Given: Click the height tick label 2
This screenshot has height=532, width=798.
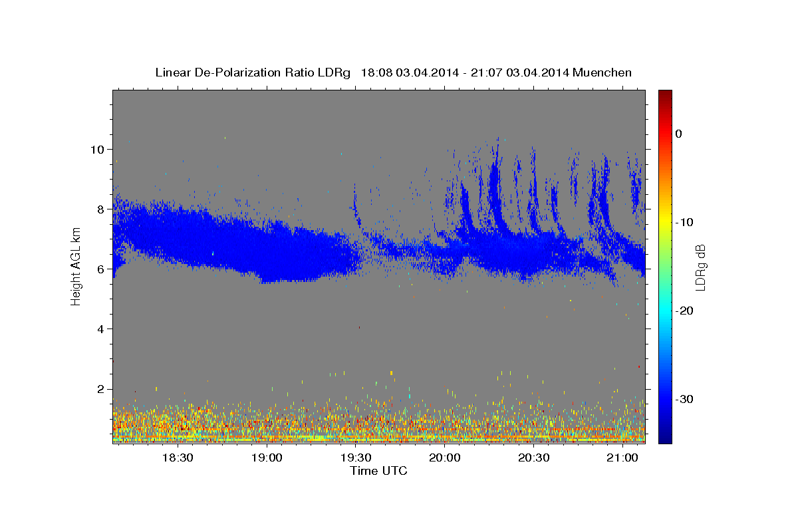Looking at the screenshot, I should point(100,388).
